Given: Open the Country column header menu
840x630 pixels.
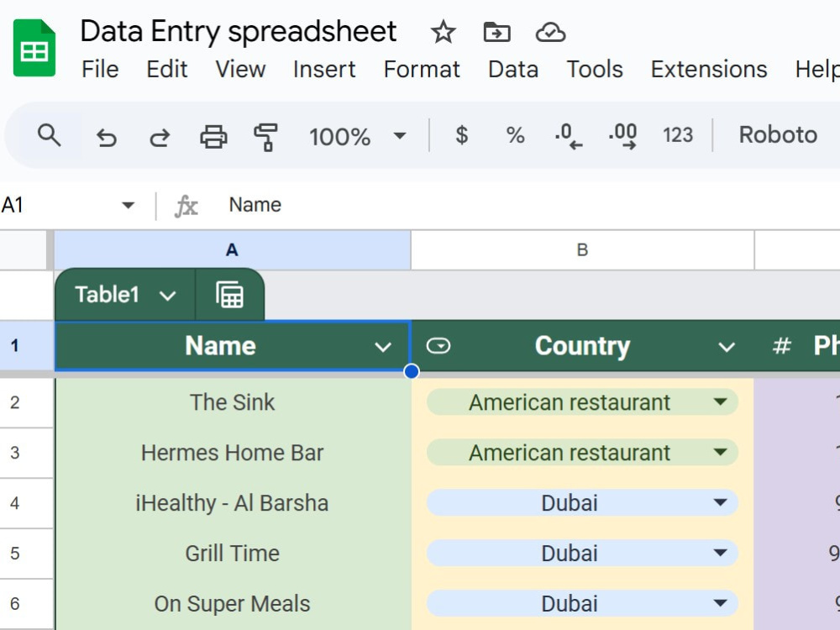Looking at the screenshot, I should click(727, 347).
